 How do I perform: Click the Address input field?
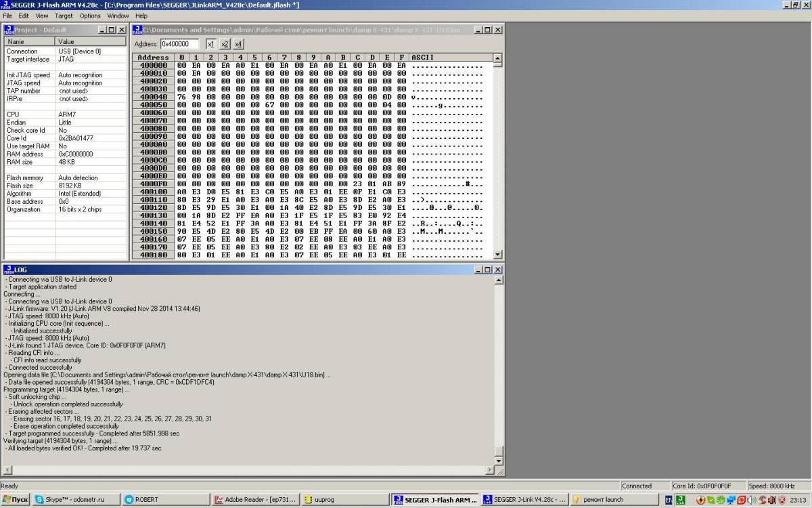click(179, 44)
